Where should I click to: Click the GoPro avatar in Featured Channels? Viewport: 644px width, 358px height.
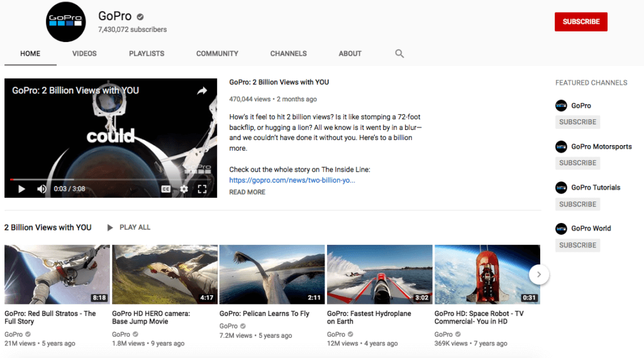pos(561,106)
